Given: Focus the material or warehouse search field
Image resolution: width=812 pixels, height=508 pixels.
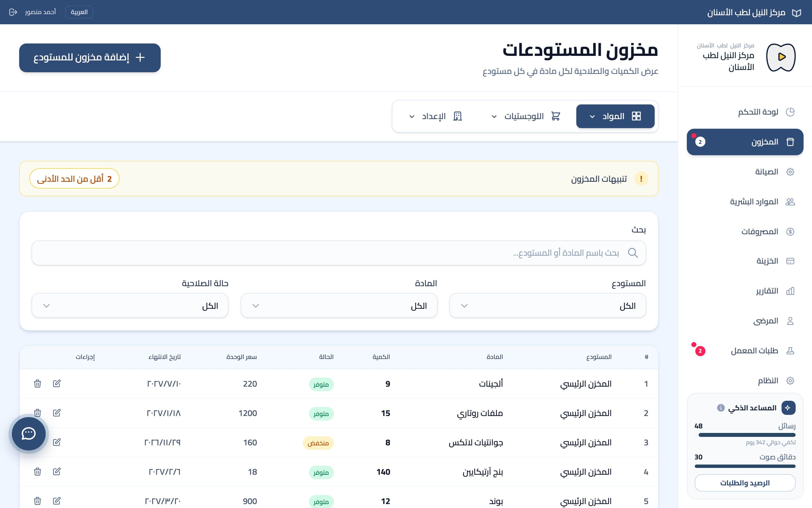Looking at the screenshot, I should [x=339, y=253].
